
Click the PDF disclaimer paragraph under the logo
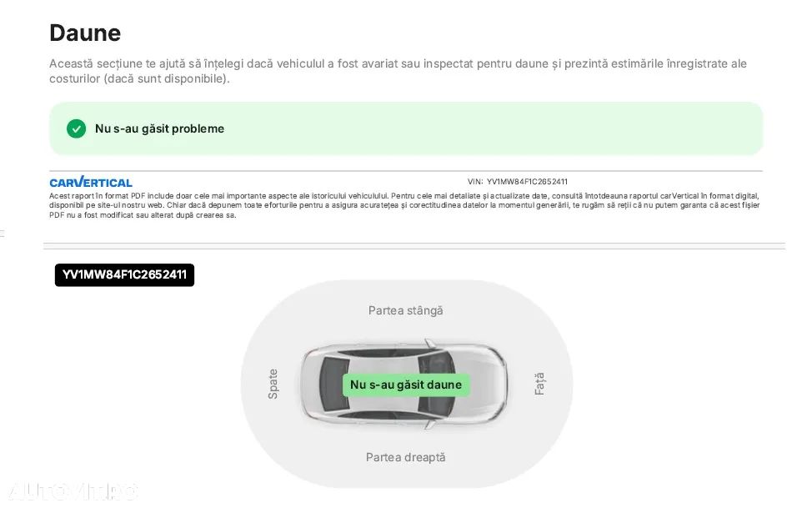click(x=404, y=204)
